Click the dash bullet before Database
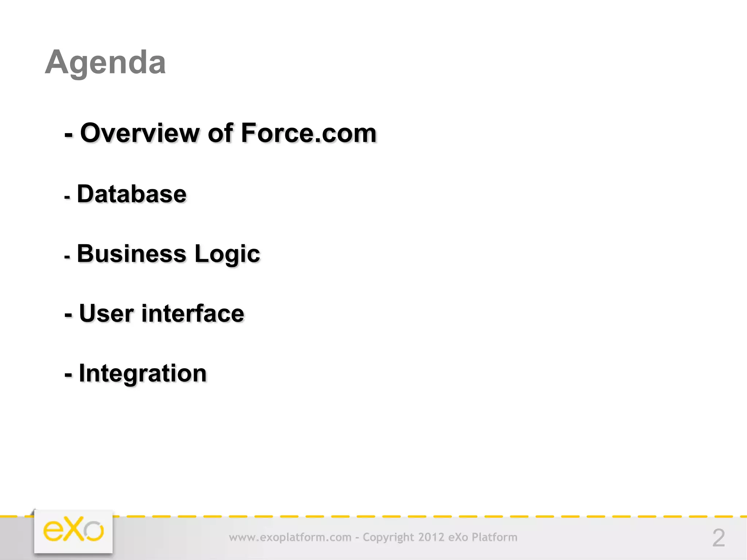This screenshot has width=747, height=560. [67, 197]
